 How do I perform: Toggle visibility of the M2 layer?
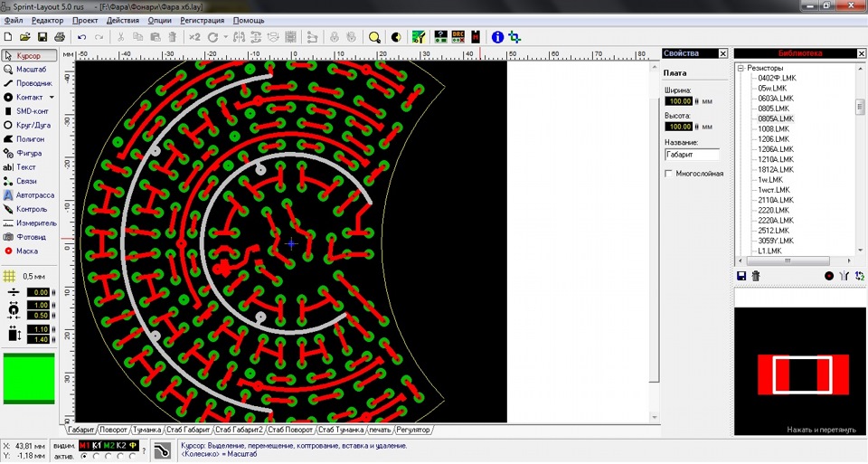(x=109, y=446)
